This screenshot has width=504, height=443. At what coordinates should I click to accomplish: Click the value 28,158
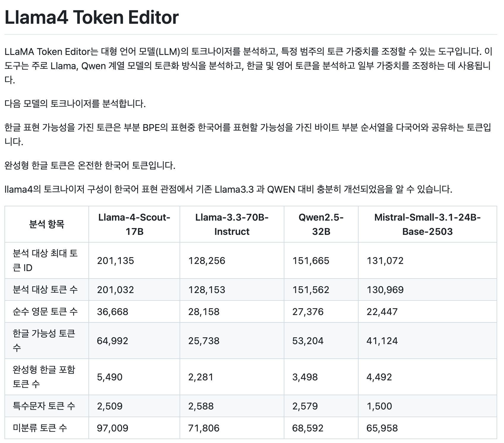click(x=204, y=312)
